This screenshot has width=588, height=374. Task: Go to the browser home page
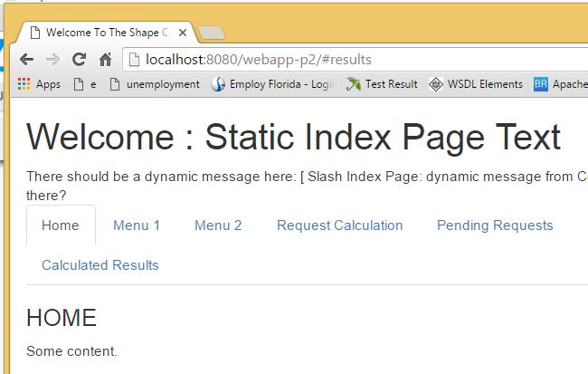[x=106, y=60]
